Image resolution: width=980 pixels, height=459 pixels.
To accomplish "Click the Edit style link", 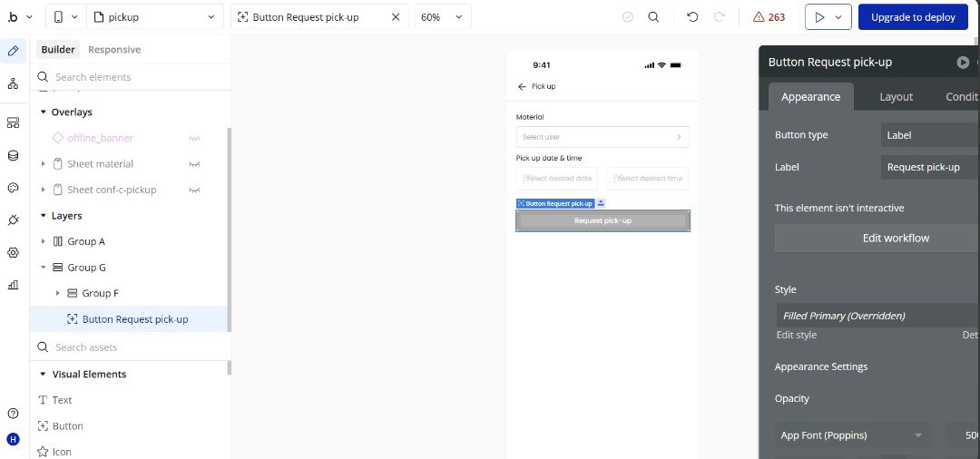I will 797,335.
